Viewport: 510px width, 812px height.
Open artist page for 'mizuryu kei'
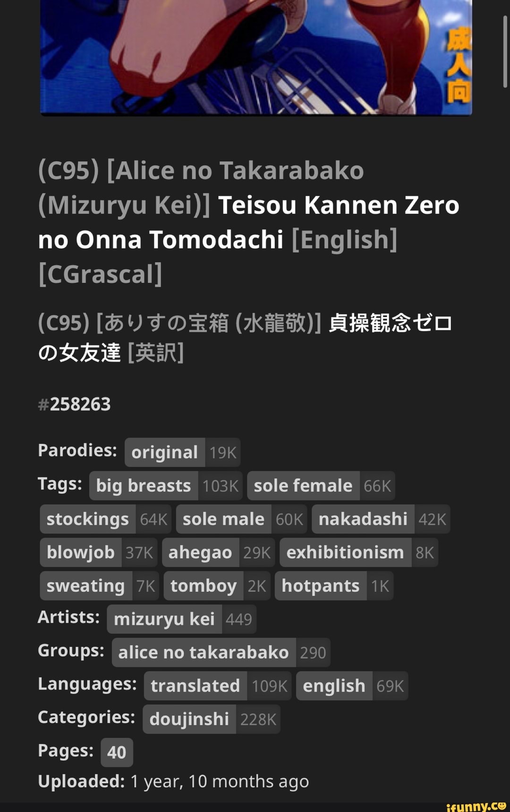tap(164, 618)
